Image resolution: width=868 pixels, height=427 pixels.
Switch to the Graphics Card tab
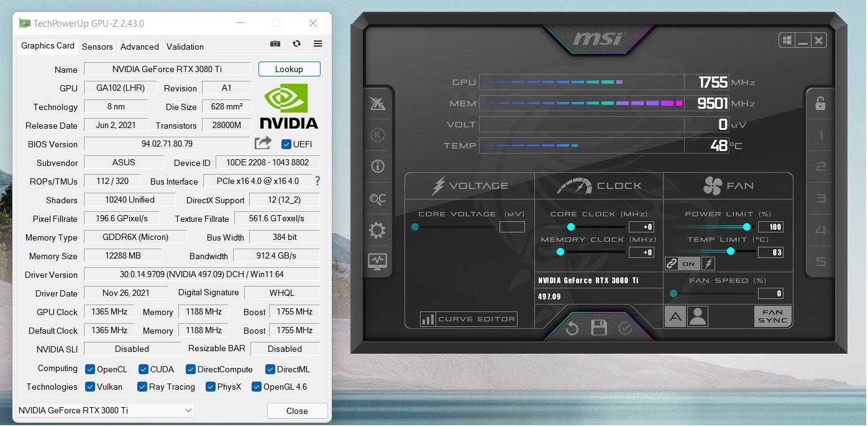(x=48, y=45)
